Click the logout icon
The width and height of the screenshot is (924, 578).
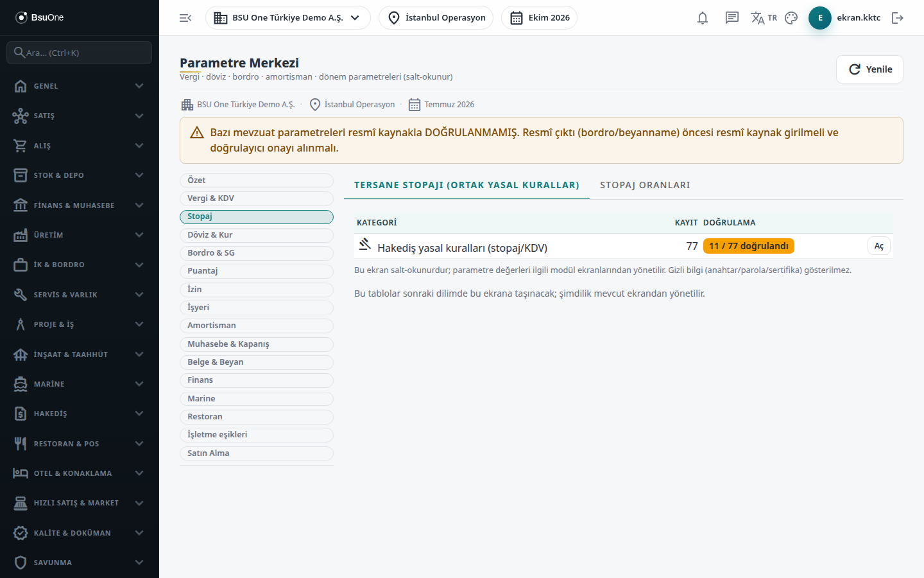[x=898, y=18]
